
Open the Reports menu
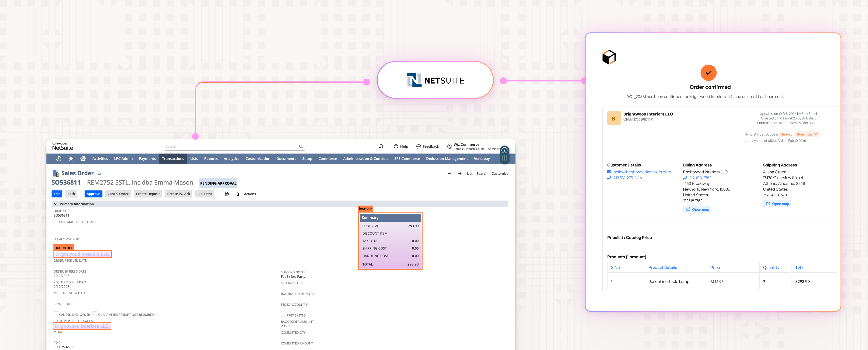[x=211, y=159]
